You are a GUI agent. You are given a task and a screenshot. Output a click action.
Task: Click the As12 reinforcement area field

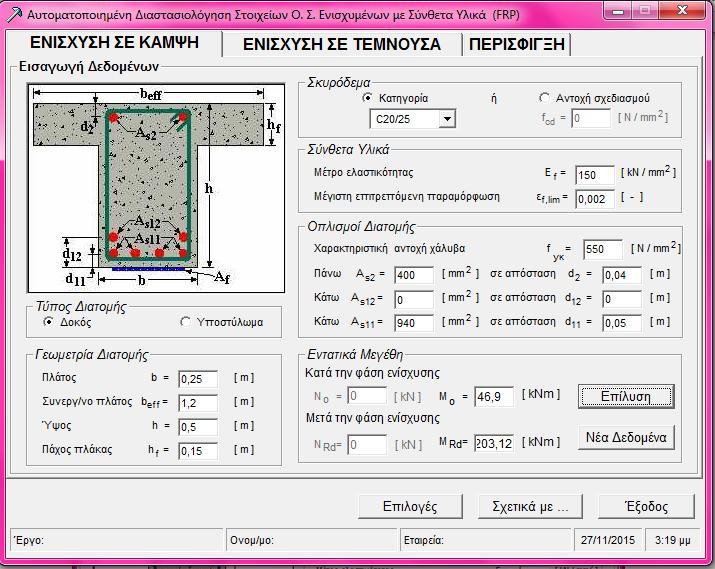[414, 299]
